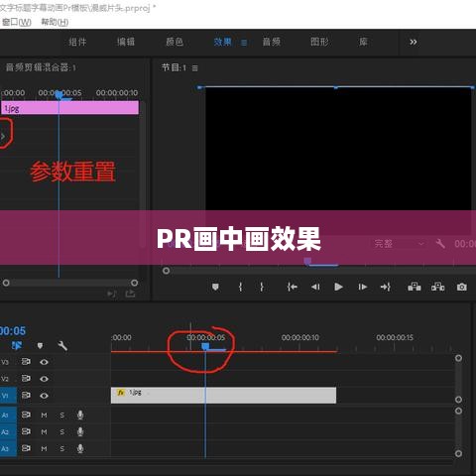476x476 pixels.
Task: Switch to the 音频 workspace
Action: pos(272,42)
